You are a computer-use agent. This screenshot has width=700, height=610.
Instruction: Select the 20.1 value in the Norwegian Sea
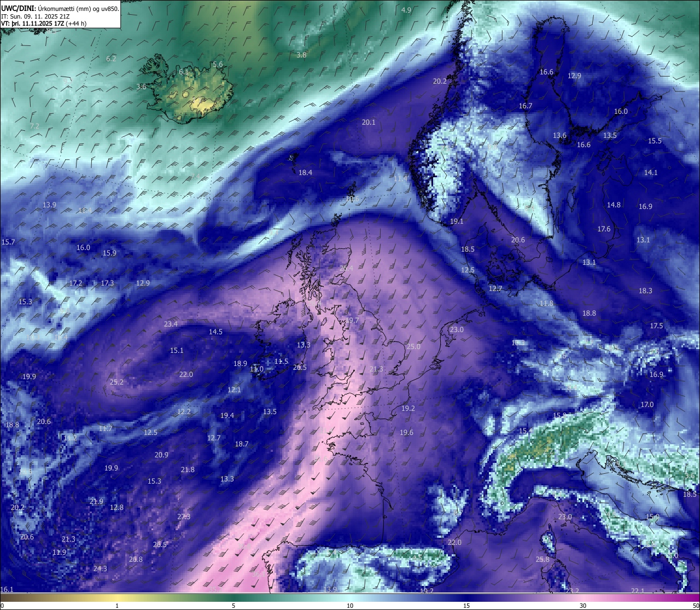(x=369, y=123)
